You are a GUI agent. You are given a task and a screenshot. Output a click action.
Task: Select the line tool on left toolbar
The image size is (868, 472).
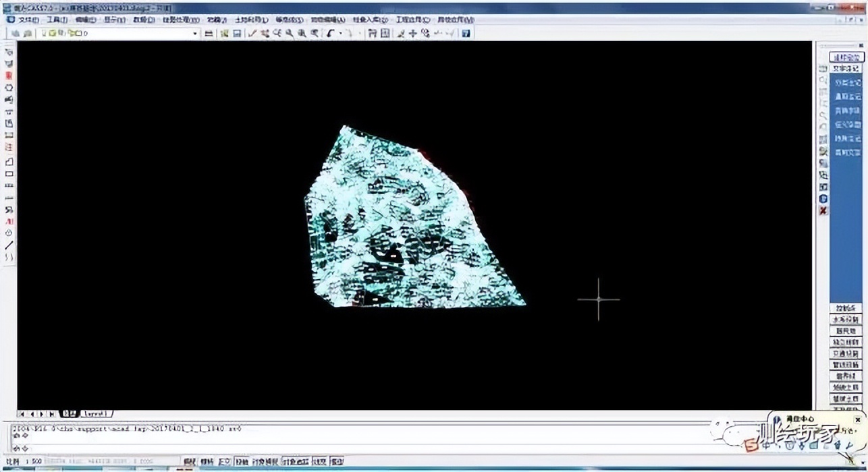coord(9,245)
